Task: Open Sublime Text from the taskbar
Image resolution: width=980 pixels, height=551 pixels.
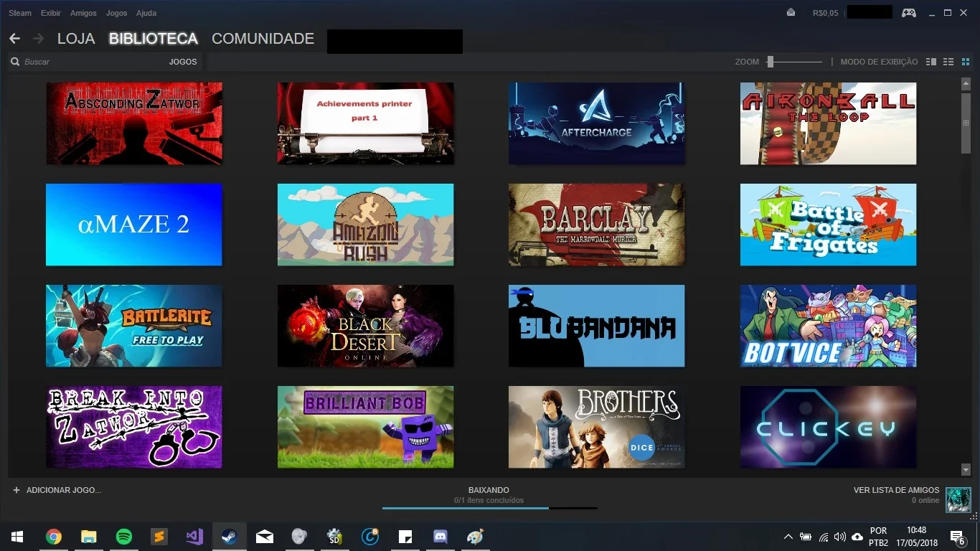Action: [159, 537]
